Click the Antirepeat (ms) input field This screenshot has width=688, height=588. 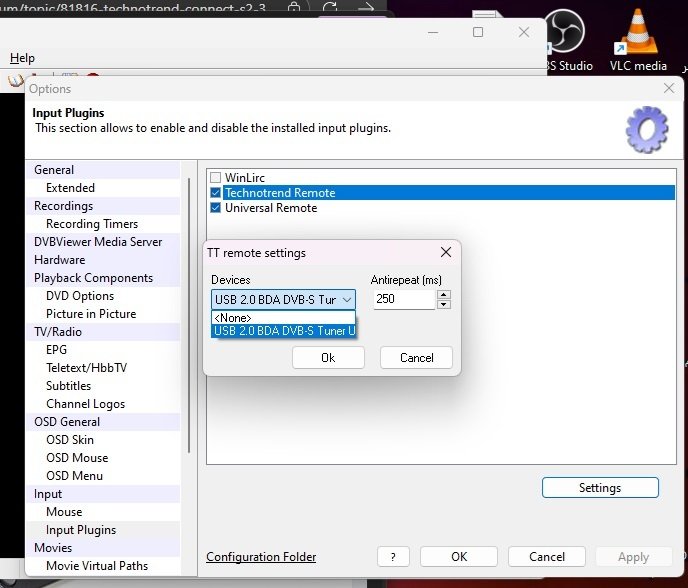403,299
